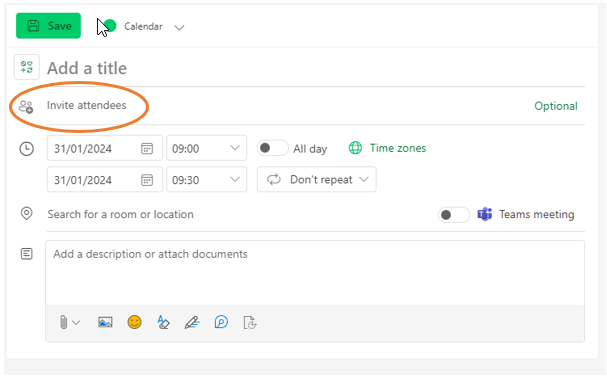
Task: Click the Add a description text area
Action: 315,273
